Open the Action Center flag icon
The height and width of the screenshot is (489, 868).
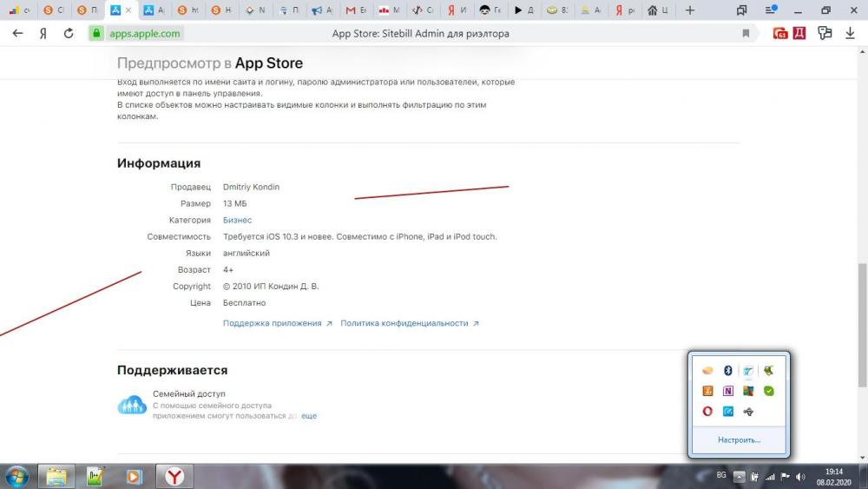click(x=785, y=476)
